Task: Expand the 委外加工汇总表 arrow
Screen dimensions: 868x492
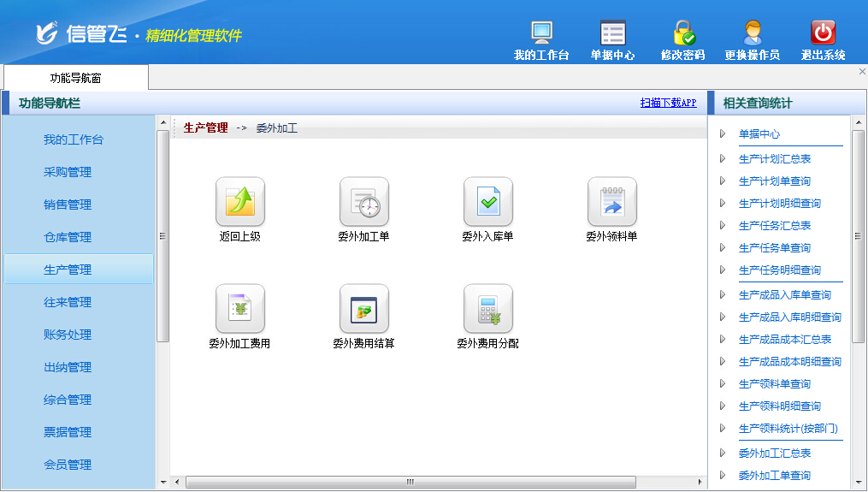Action: (723, 453)
